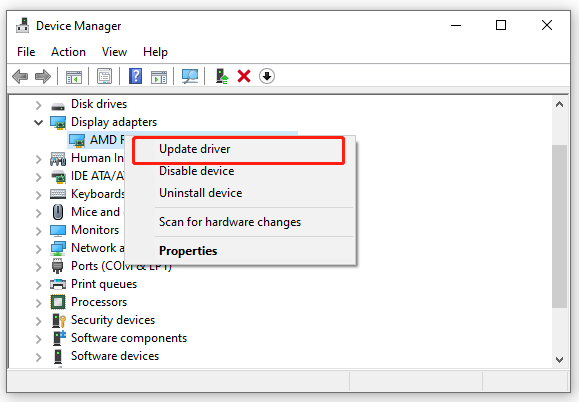
Task: Expand the Print queues node
Action: [x=38, y=285]
